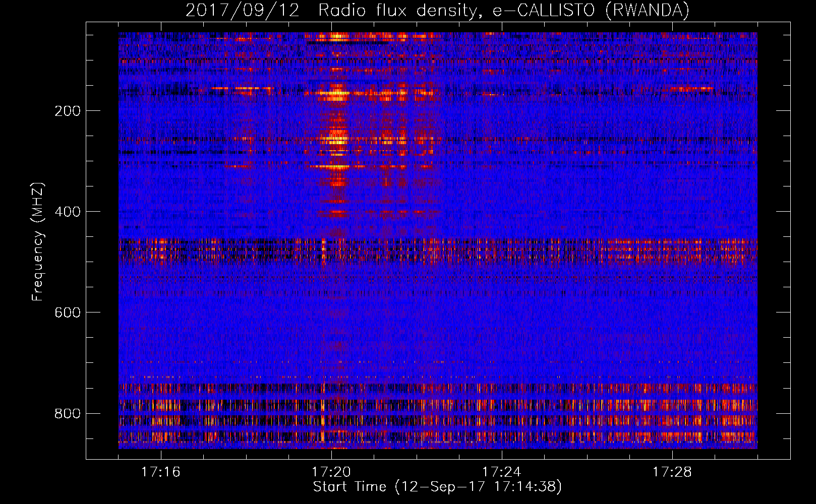The image size is (816, 504).
Task: Click the plot title 'Radio flux density, e-CALLISTO (RWANDA)'
Action: point(504,11)
